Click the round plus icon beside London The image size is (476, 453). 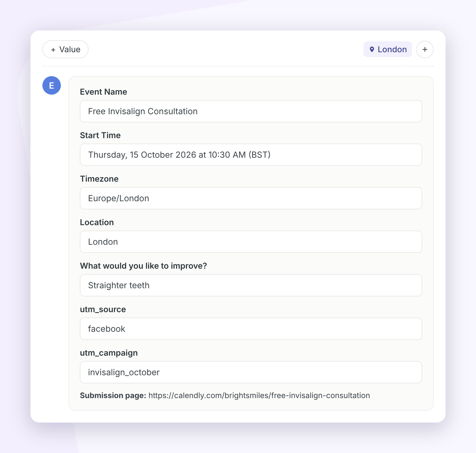click(x=425, y=49)
